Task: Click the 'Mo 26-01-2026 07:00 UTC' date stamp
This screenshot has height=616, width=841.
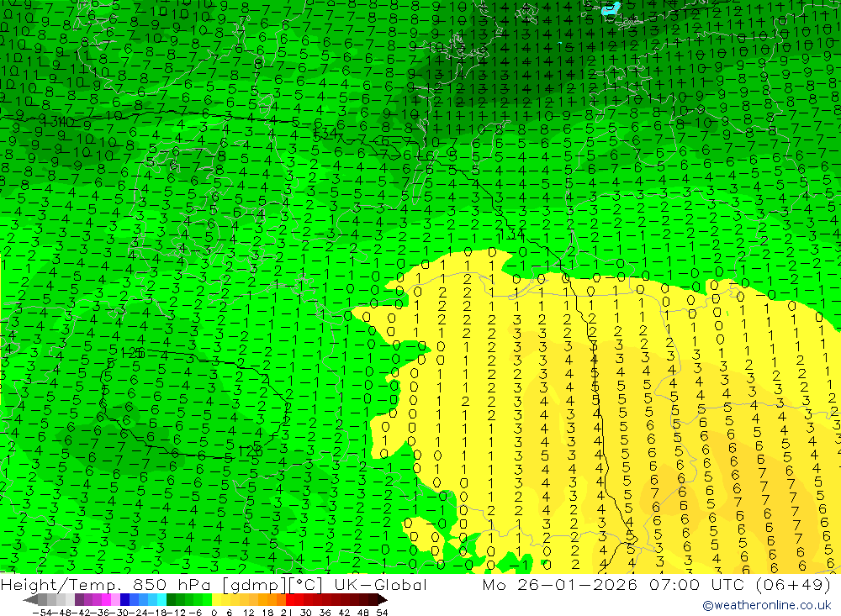Action: point(613,584)
